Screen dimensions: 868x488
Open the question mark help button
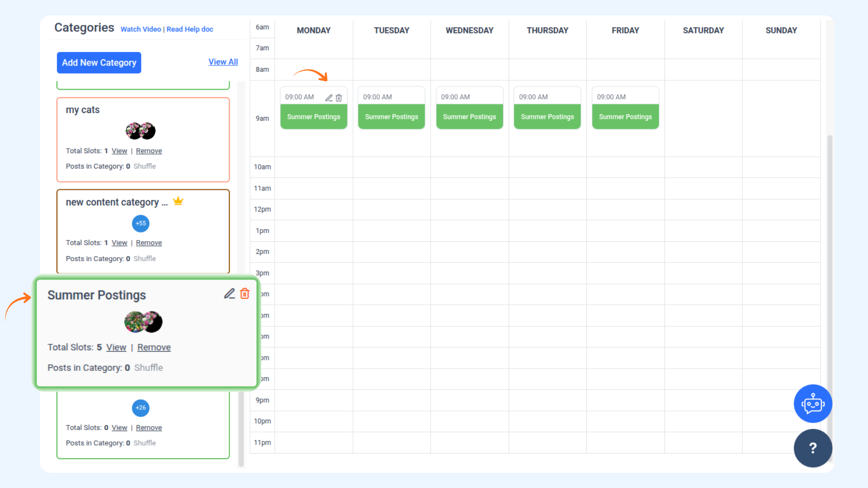pyautogui.click(x=812, y=448)
